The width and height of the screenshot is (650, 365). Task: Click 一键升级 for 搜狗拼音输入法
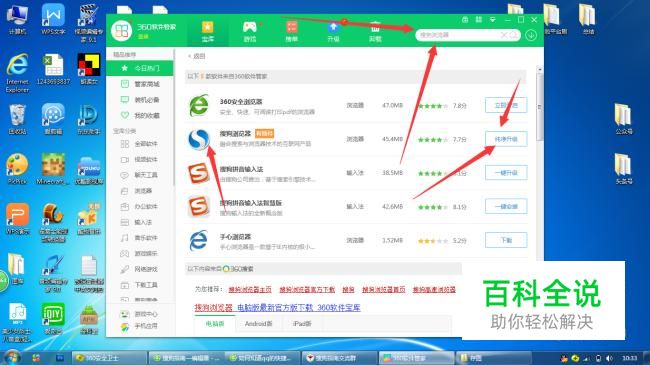(x=506, y=173)
